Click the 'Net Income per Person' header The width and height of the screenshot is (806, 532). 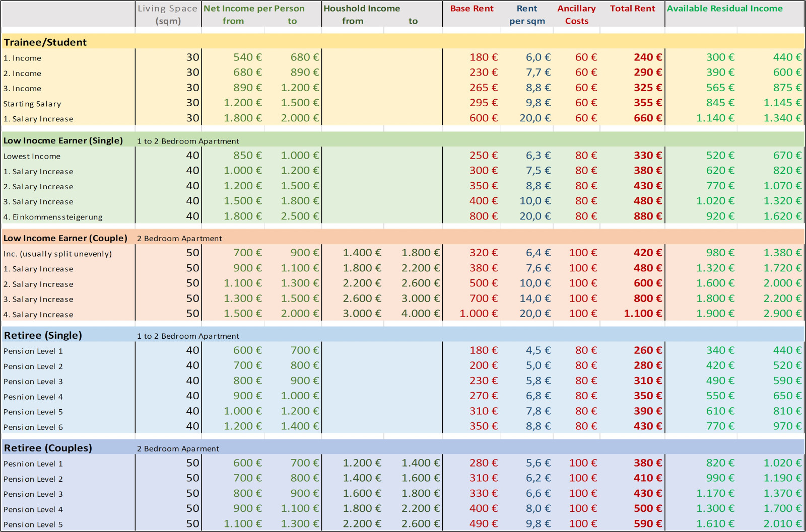254,9
